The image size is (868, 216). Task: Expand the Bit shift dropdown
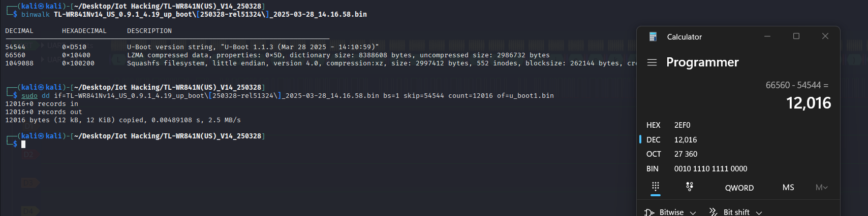point(759,212)
